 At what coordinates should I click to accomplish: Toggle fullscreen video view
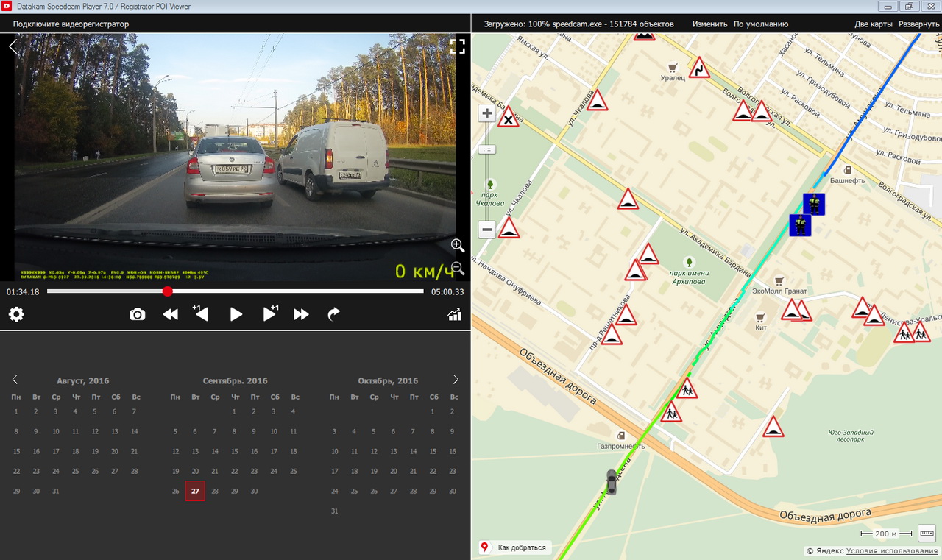click(458, 46)
